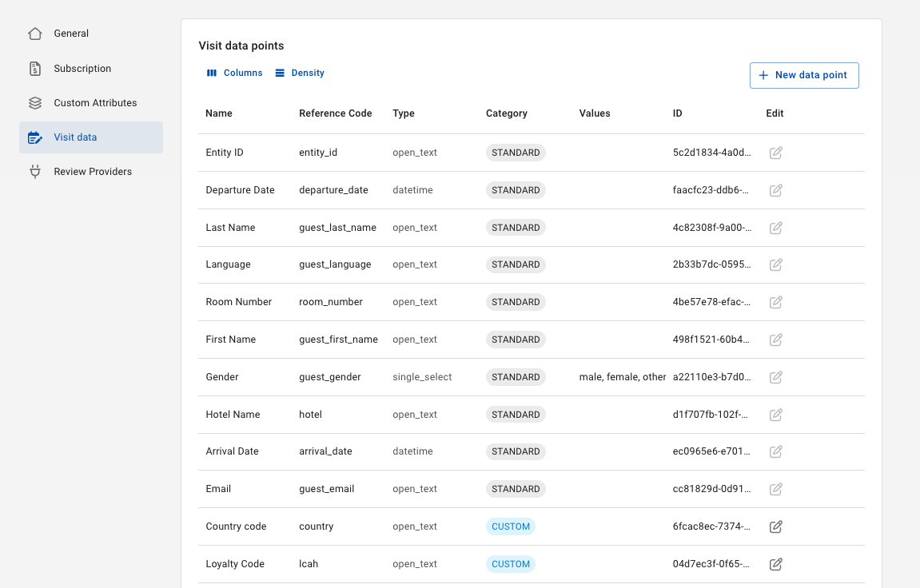The image size is (920, 588).
Task: Click 'datetime' type in Arrival Date row
Action: 412,451
